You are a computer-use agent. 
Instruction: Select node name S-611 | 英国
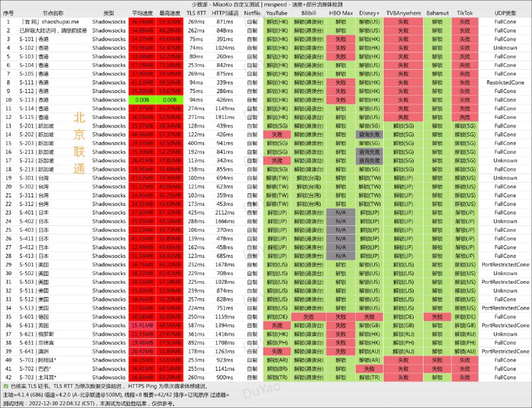click(x=34, y=325)
